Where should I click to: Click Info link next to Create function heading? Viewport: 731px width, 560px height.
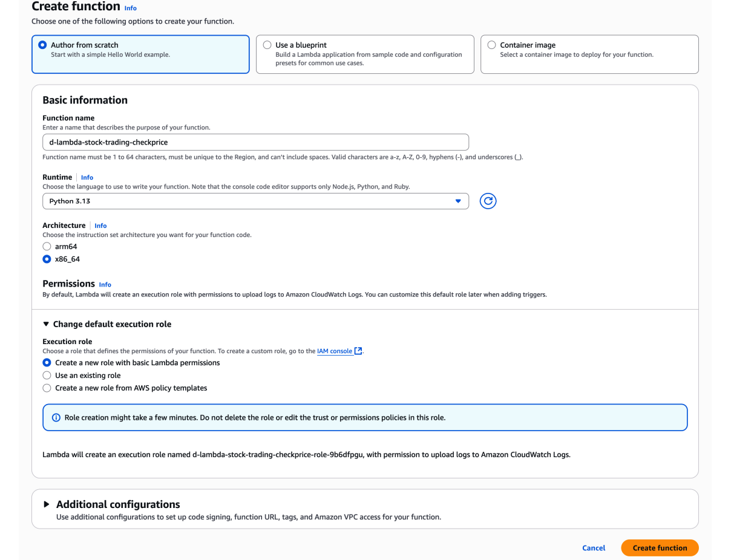click(x=130, y=8)
